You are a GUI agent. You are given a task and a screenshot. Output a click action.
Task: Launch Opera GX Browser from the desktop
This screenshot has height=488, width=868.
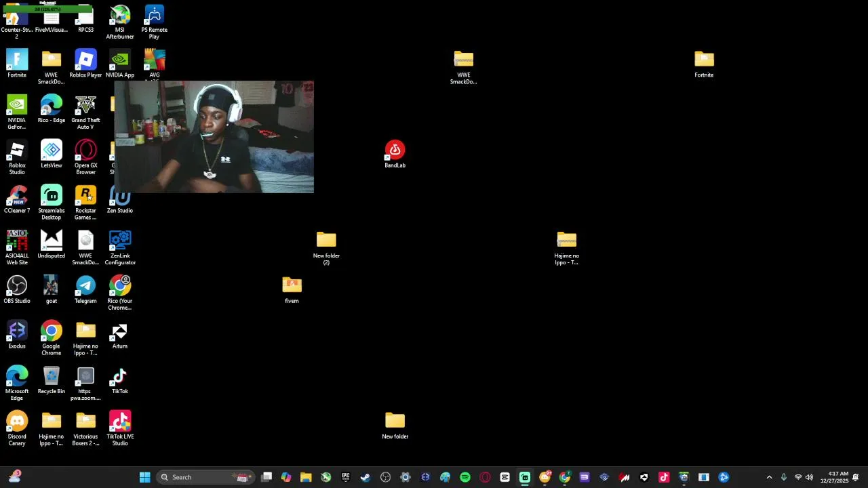click(x=85, y=158)
